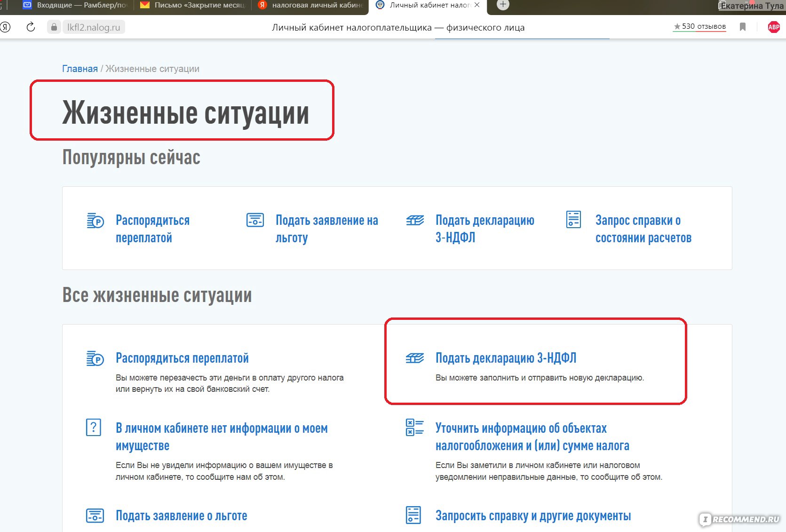Open a new tab with plus button

coord(503,5)
